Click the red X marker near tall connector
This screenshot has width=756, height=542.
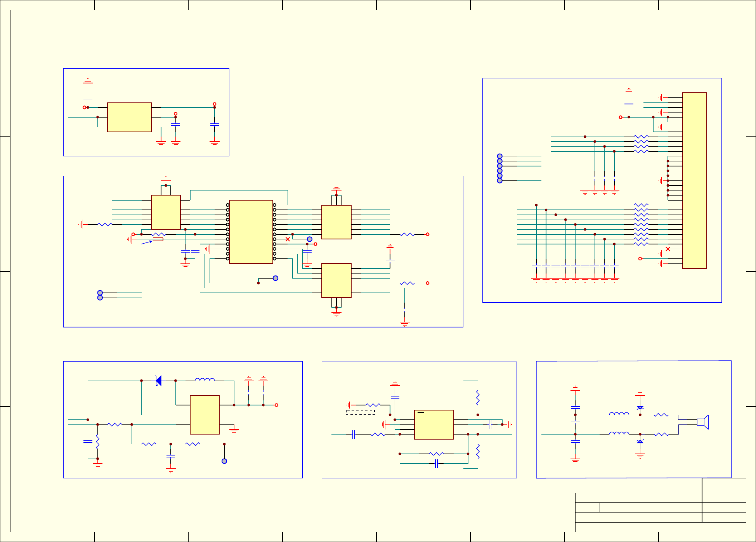[668, 249]
